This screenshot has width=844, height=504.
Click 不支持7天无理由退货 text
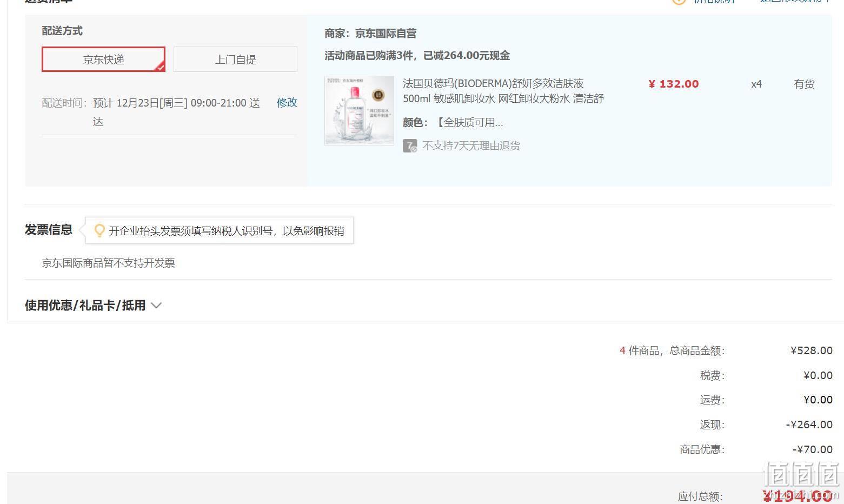(471, 146)
